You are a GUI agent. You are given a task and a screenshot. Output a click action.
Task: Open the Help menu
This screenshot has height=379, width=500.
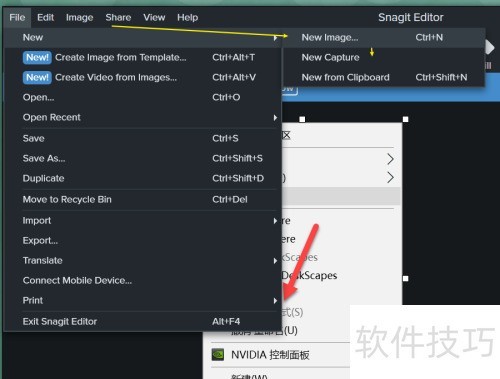188,17
